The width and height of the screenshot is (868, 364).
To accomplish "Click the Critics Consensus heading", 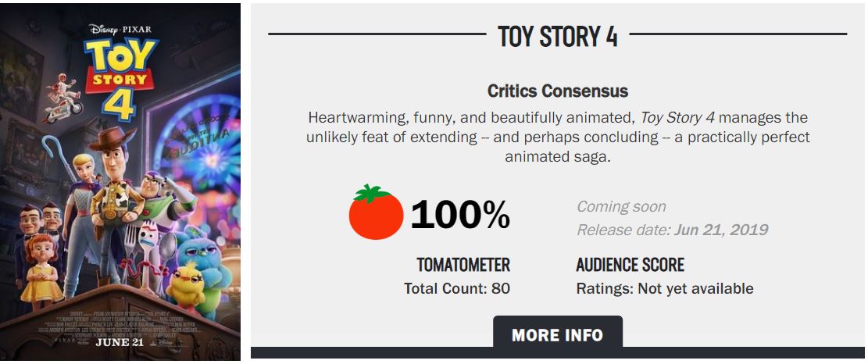I will click(x=558, y=91).
